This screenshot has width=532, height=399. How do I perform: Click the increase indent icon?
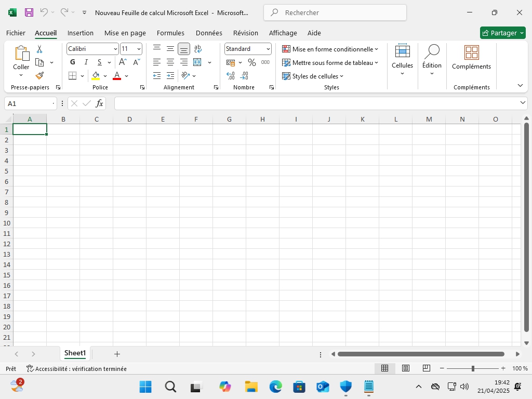170,76
